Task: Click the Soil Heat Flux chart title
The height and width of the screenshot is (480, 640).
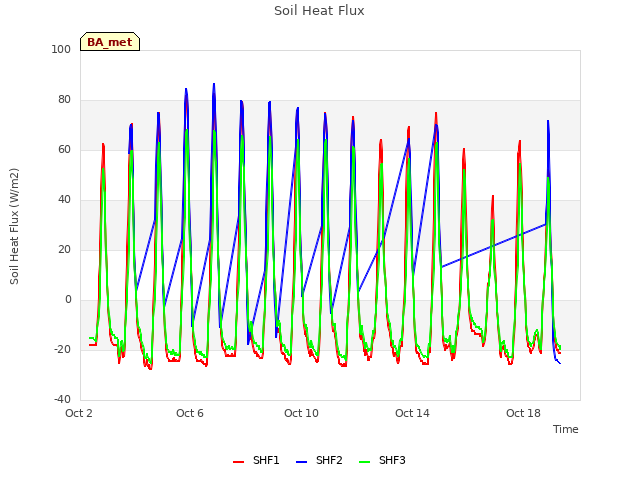Action: click(319, 11)
